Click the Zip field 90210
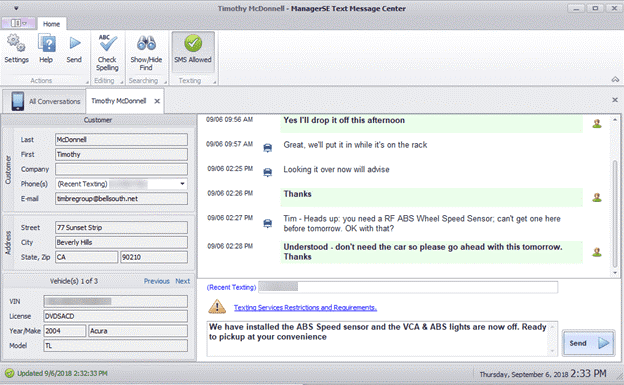Viewport: 624px width, 385px height. [x=154, y=257]
